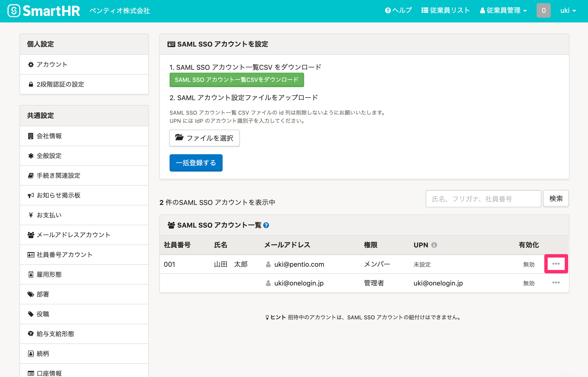Click the 検索 search button
Image resolution: width=588 pixels, height=377 pixels.
click(x=556, y=199)
